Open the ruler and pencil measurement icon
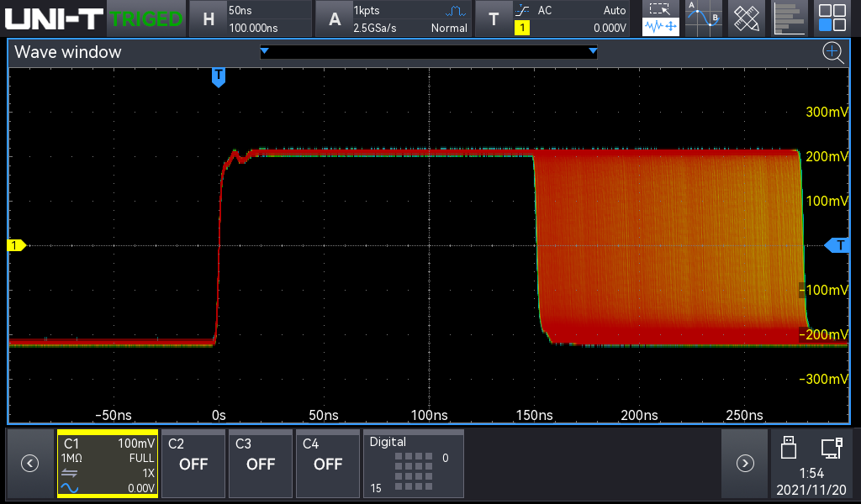 [746, 18]
